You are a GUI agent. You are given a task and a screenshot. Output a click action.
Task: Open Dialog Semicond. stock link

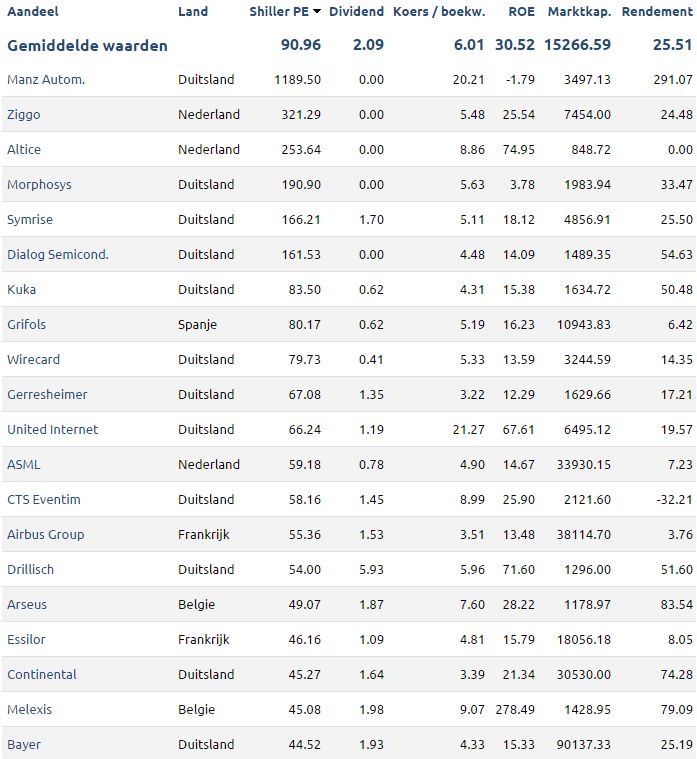[x=58, y=254]
